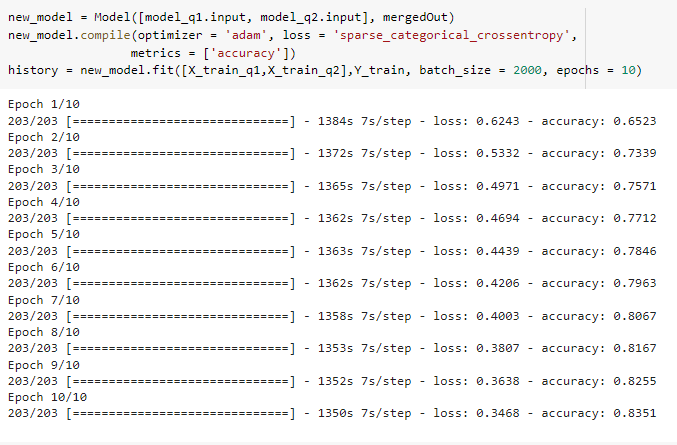The width and height of the screenshot is (677, 445).
Task: Click loss value 0.3468
Action: click(498, 413)
